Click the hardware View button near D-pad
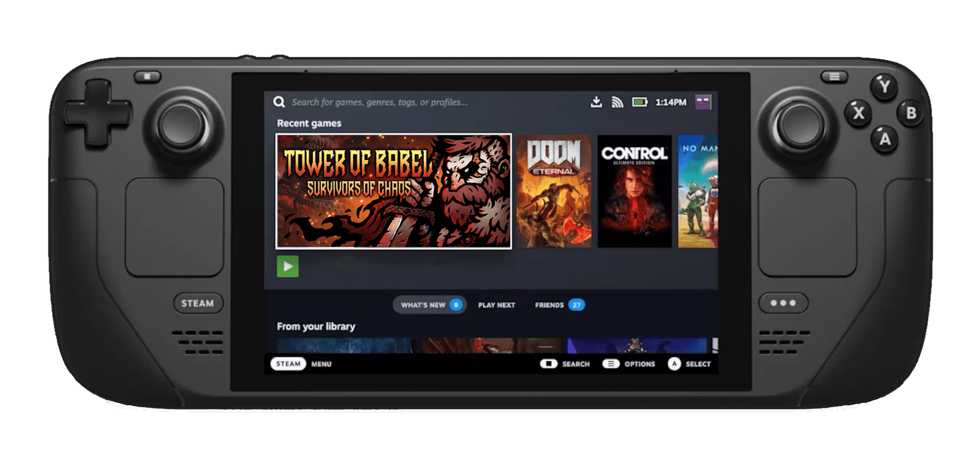The image size is (980, 466). point(148,77)
